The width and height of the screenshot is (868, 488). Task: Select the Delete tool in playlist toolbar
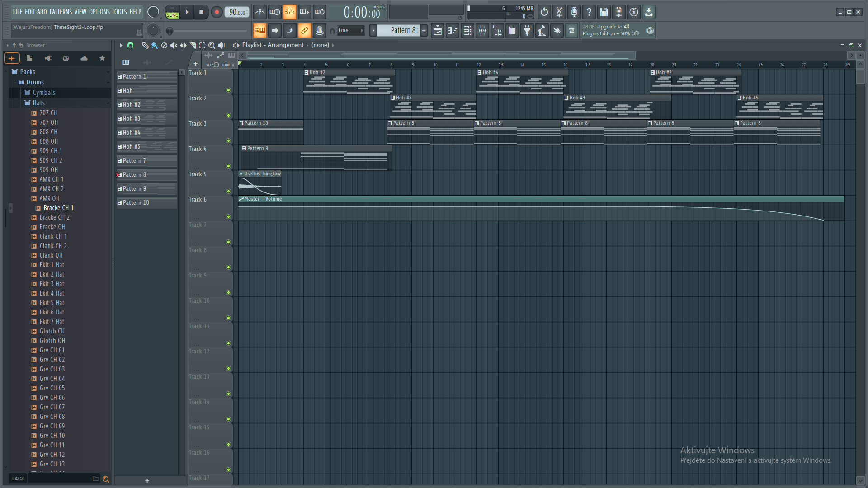[x=164, y=45]
